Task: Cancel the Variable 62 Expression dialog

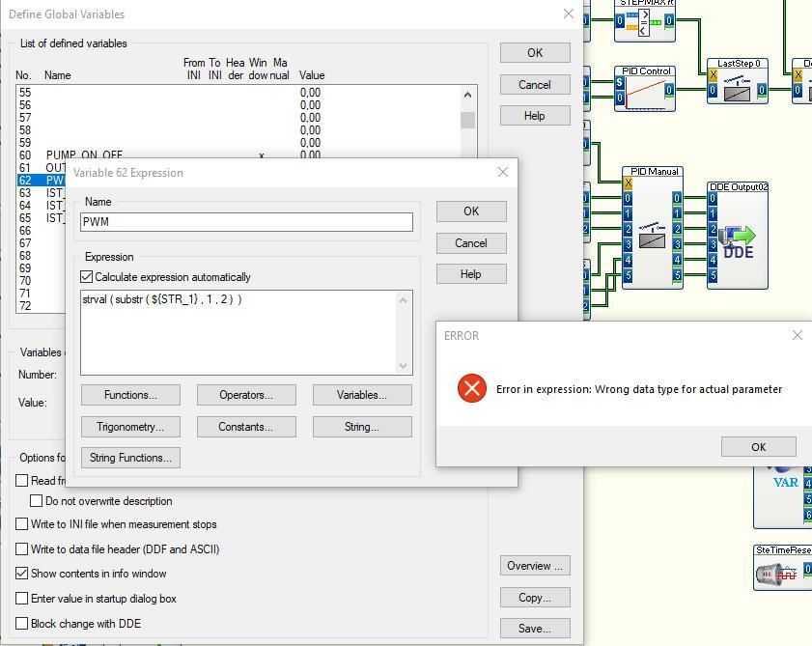Action: (471, 243)
